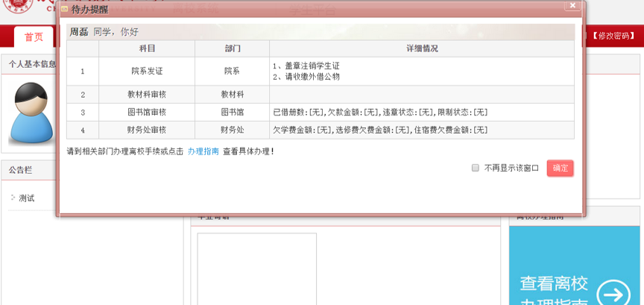
Task: Click the 查看离校办理指南 blue banner text
Action: point(554,292)
